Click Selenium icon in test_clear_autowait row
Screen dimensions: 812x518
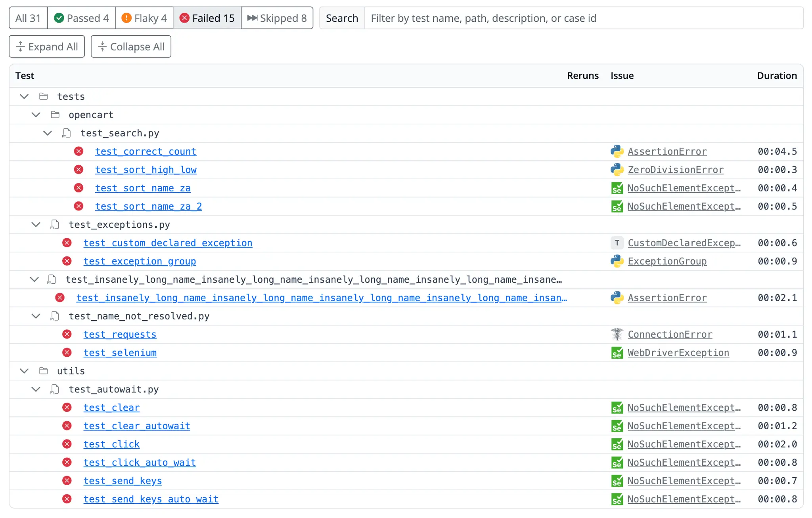pos(617,426)
